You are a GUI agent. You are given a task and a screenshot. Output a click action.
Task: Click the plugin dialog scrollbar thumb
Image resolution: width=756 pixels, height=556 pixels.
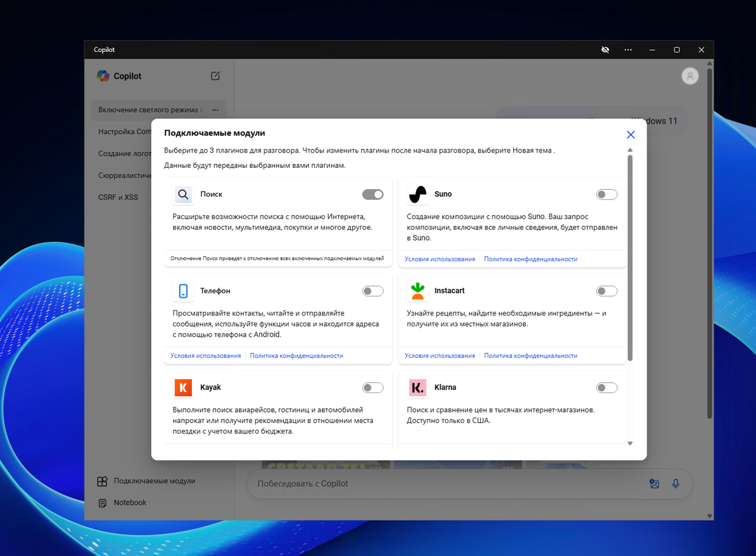(x=630, y=258)
